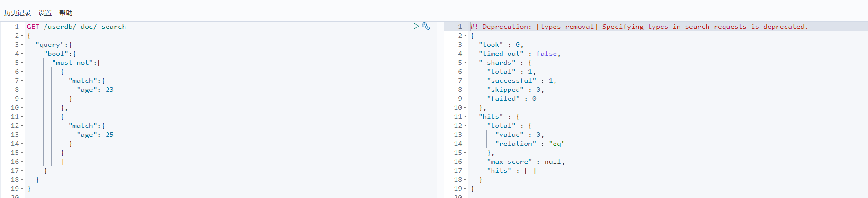Click the "query" key text
The width and height of the screenshot is (868, 198).
point(50,45)
